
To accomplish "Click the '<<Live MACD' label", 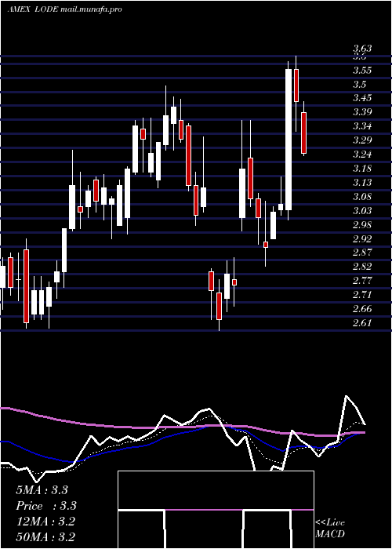I will click(330, 528).
